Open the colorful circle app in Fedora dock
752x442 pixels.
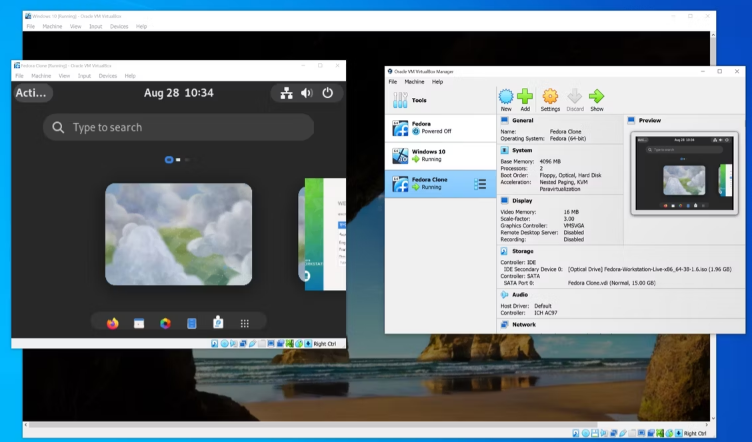coord(165,323)
